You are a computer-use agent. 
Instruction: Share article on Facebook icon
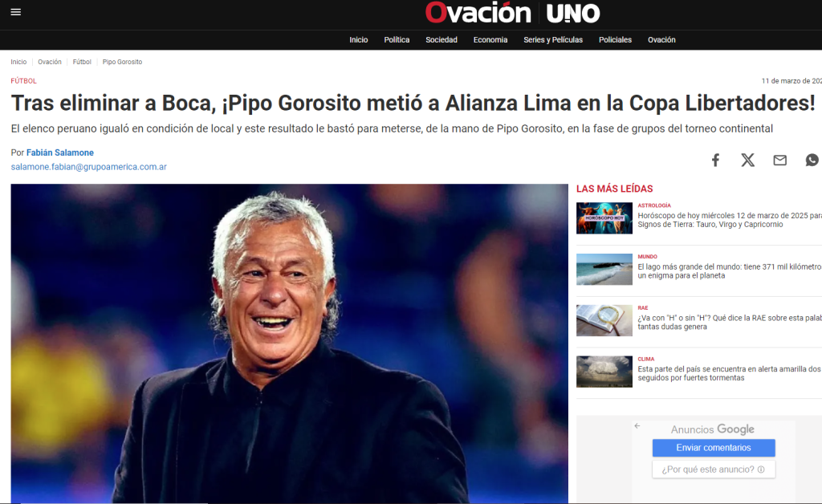click(715, 161)
